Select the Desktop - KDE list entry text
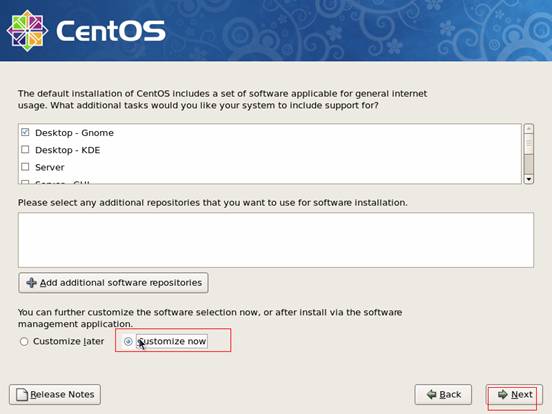 pos(68,150)
